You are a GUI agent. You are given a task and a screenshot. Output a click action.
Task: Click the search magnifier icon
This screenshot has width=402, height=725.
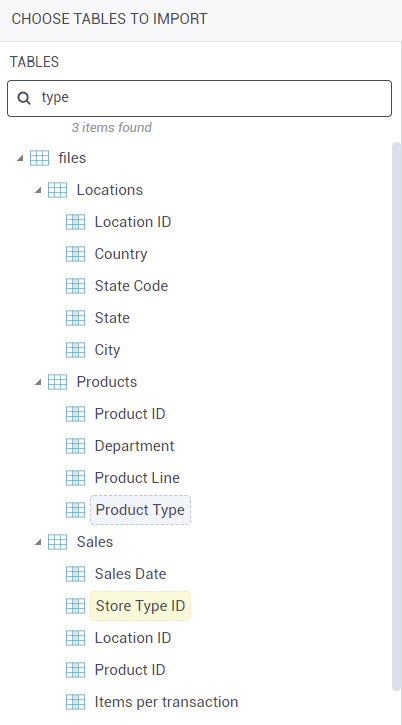click(24, 98)
